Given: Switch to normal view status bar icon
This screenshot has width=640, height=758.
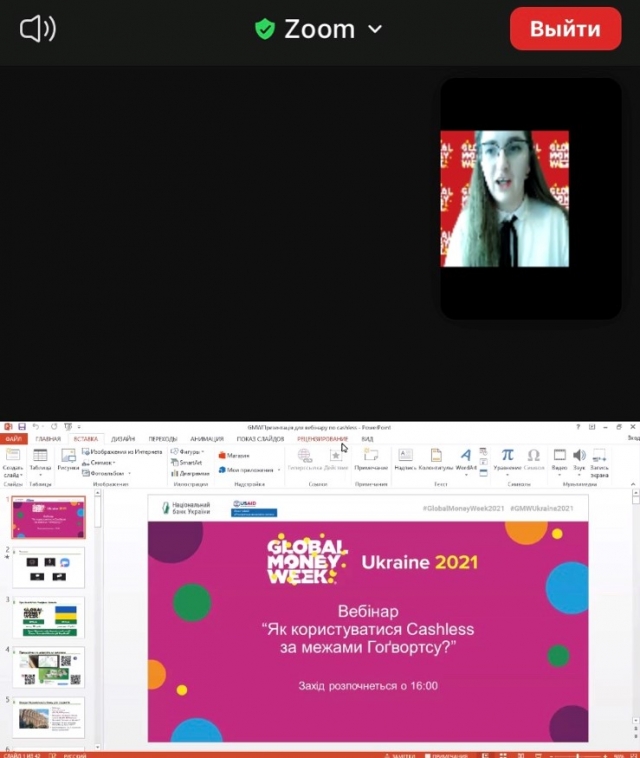Looking at the screenshot, I should [x=485, y=755].
